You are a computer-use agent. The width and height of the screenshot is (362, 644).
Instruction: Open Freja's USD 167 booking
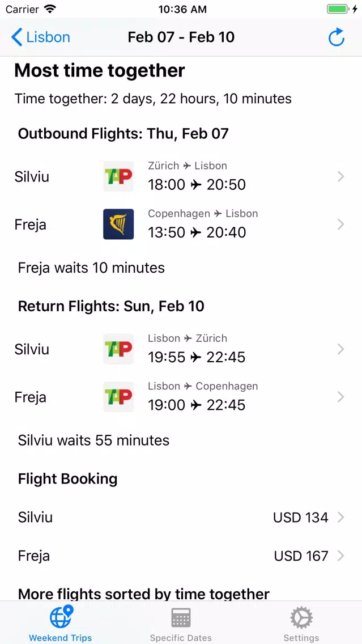pyautogui.click(x=181, y=556)
